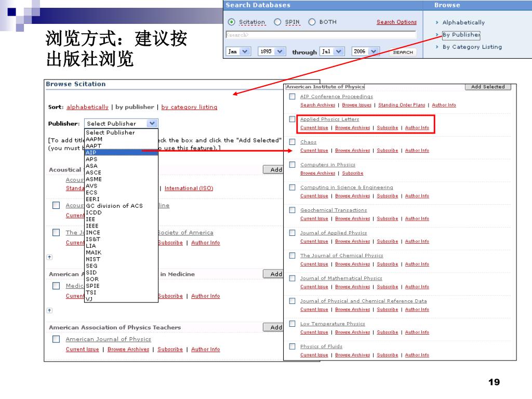
Task: Select AIP in publisher list
Action: (121, 152)
